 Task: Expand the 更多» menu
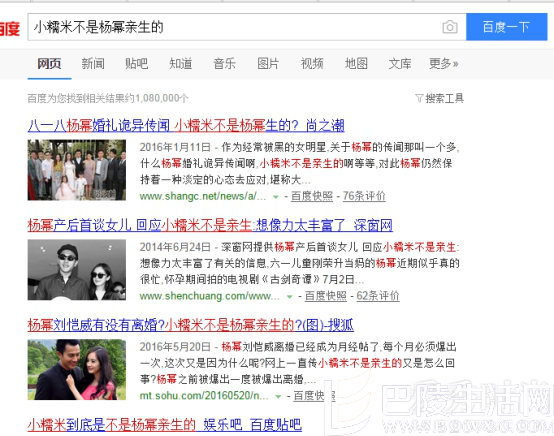[x=444, y=64]
